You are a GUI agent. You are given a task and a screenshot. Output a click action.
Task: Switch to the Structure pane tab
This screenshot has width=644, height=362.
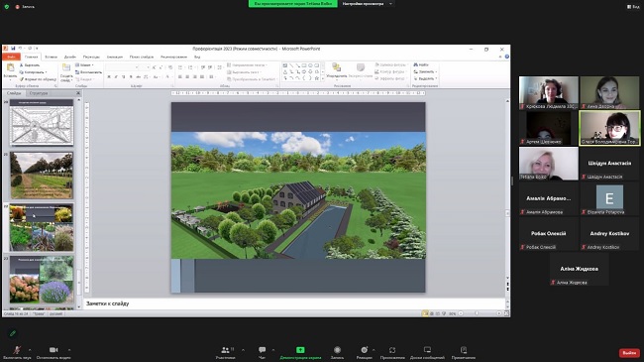39,93
